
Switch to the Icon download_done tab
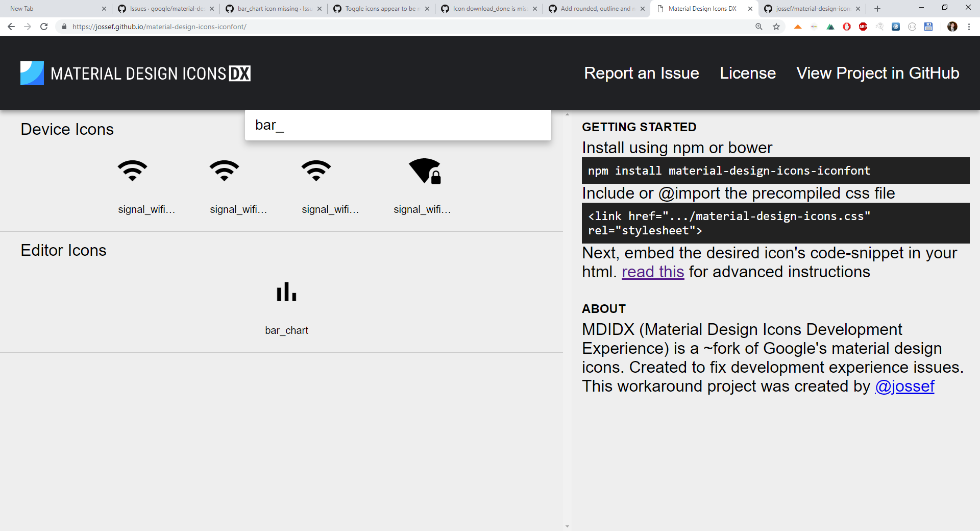click(490, 9)
